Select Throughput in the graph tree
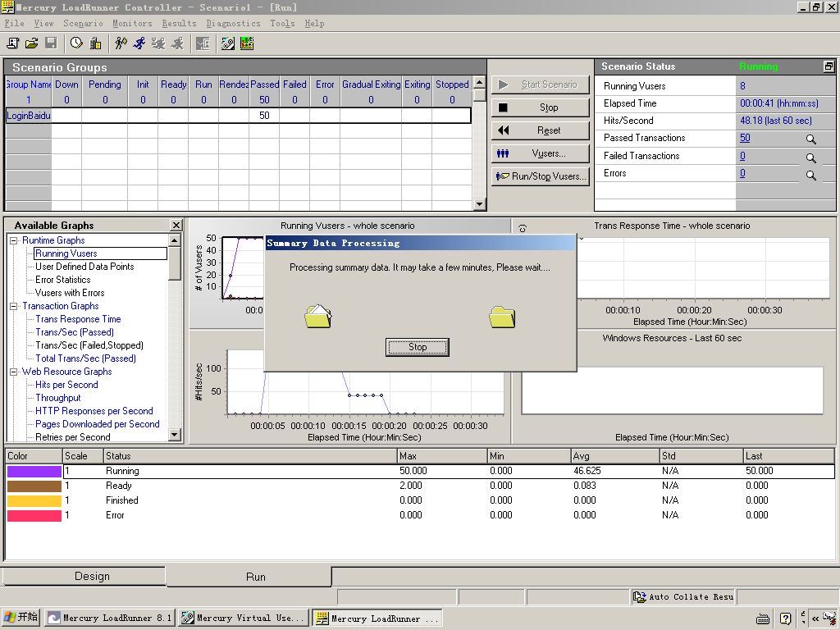Screen dimensions: 840x630 [58, 398]
